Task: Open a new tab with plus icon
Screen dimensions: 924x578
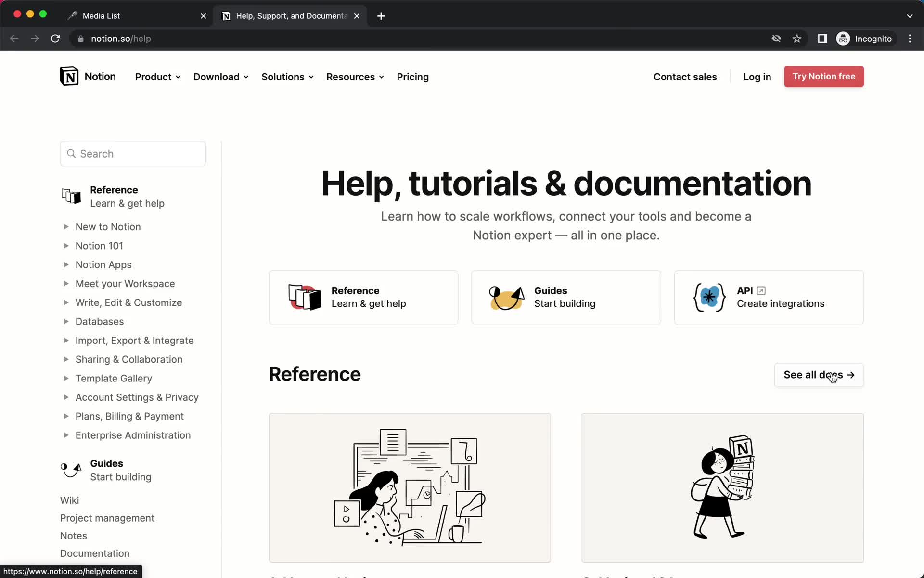Action: [381, 16]
